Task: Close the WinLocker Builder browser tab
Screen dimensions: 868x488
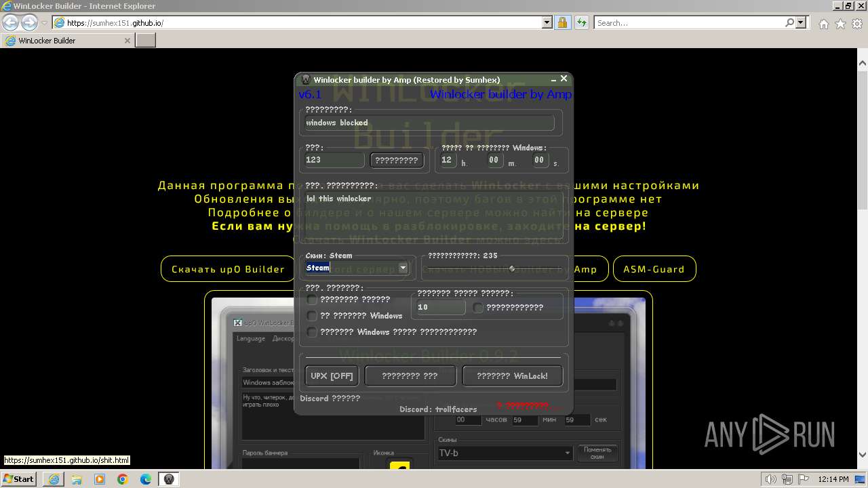Action: [127, 41]
